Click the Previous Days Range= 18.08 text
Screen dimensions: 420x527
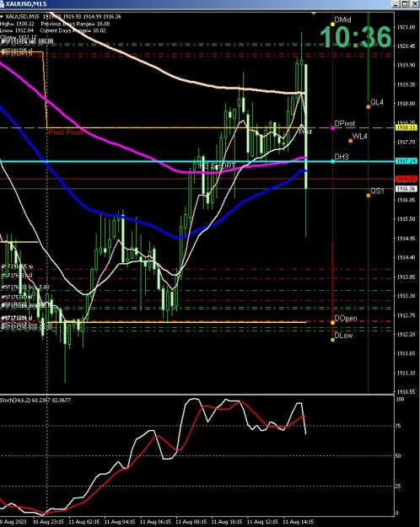tap(75, 24)
